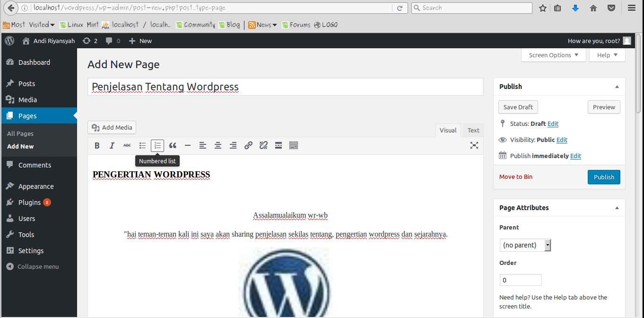Select the Numbered list tool
This screenshot has width=644, height=318.
[x=157, y=145]
